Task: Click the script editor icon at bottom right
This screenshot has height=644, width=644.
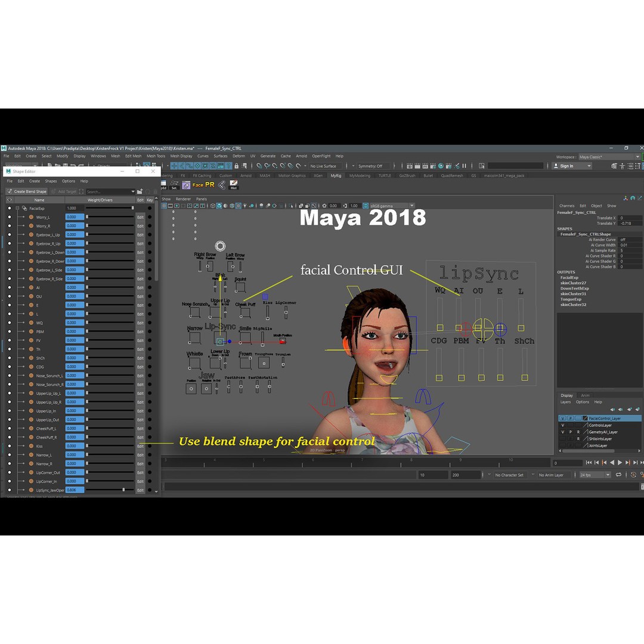Action: click(x=642, y=487)
